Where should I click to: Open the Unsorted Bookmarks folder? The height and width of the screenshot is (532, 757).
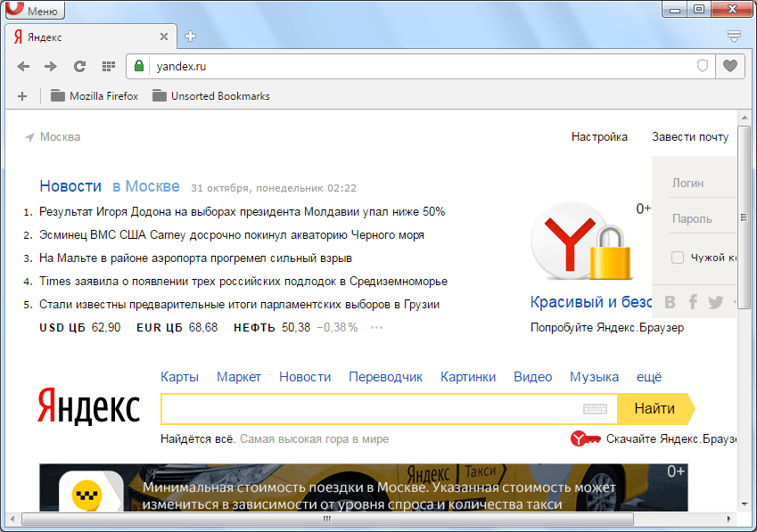[x=211, y=96]
